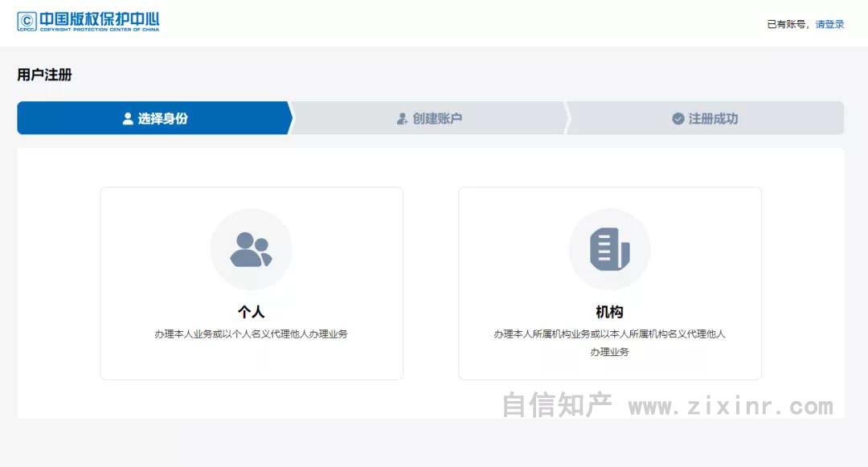868x467 pixels.
Task: Click the 机构 building document icon
Action: [x=609, y=249]
